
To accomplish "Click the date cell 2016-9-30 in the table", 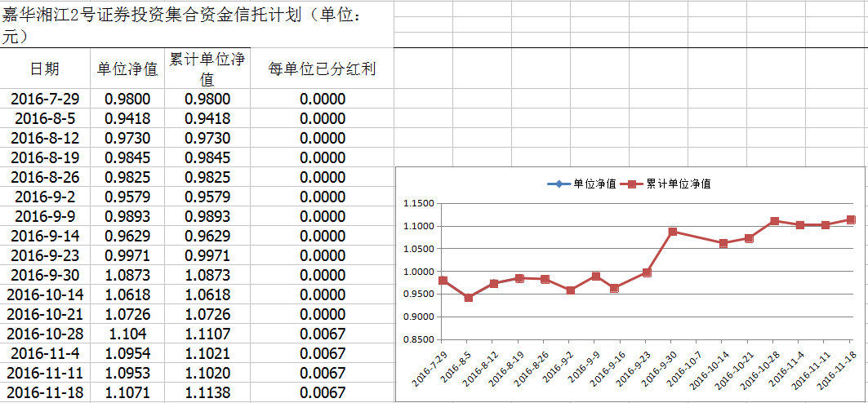I will (x=45, y=276).
